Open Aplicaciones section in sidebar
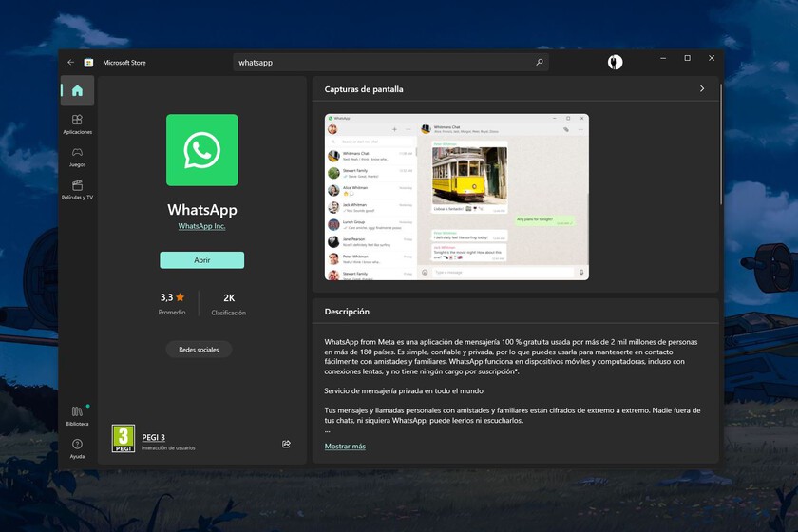Screen dimensions: 798x532 point(77,124)
